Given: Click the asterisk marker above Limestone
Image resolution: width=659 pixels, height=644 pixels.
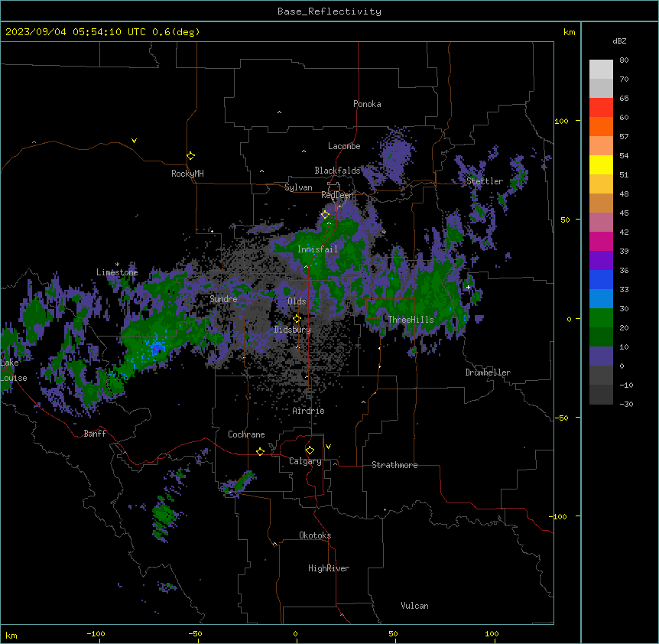Looking at the screenshot, I should pyautogui.click(x=117, y=265).
